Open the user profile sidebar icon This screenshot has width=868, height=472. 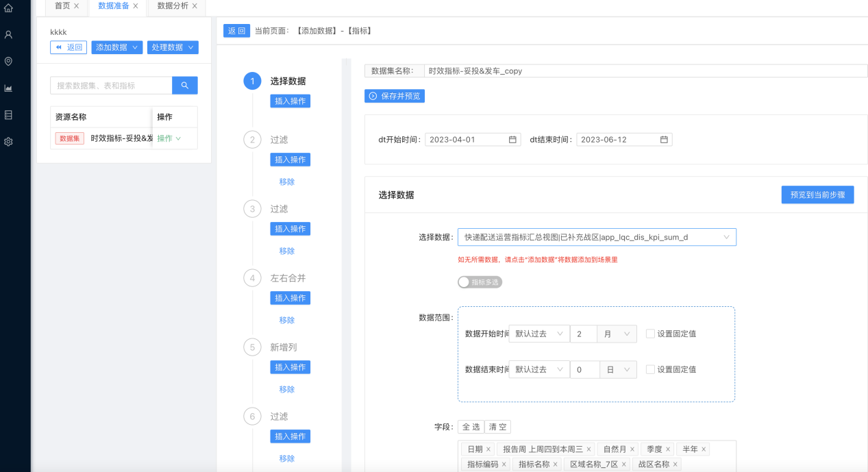(8, 34)
